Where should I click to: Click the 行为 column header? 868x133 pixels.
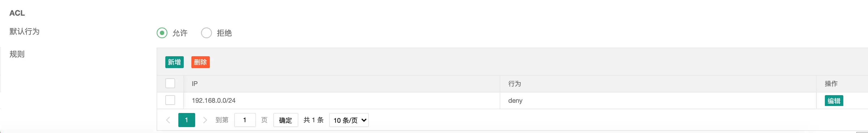515,84
